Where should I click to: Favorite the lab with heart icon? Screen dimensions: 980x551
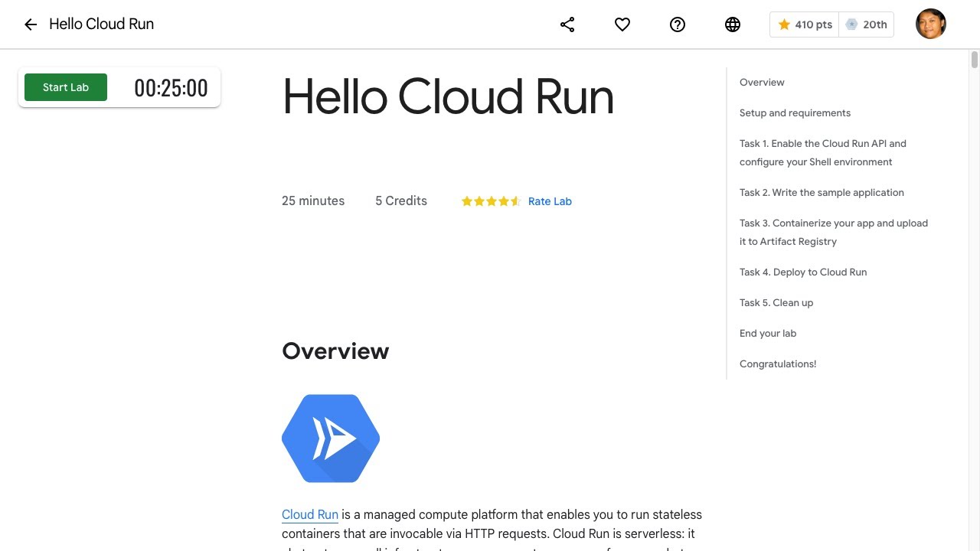(622, 24)
